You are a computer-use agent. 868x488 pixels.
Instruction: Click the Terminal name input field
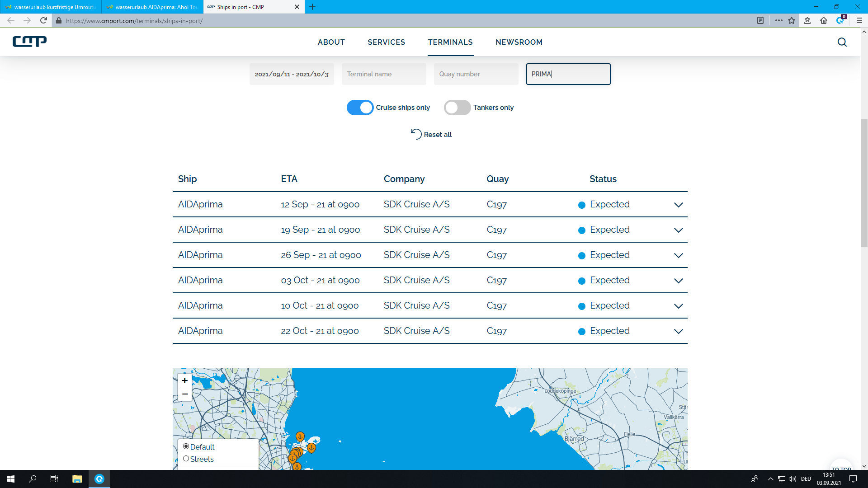(x=384, y=74)
